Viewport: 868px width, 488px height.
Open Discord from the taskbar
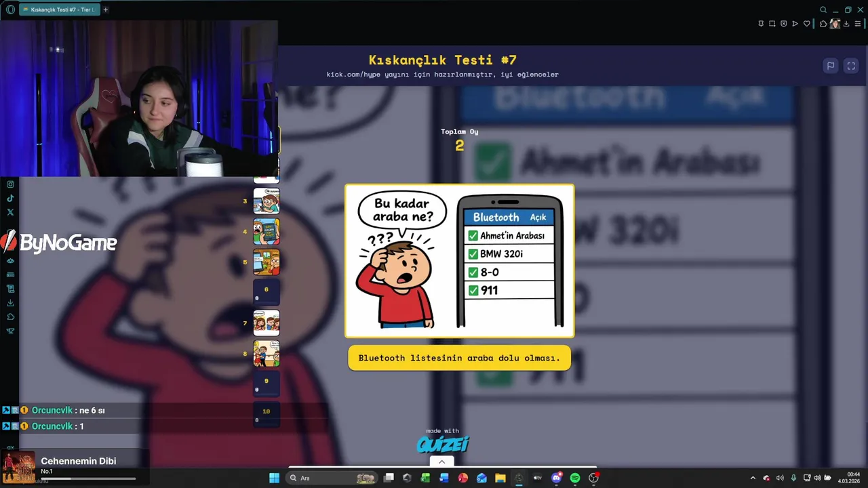[x=556, y=478]
